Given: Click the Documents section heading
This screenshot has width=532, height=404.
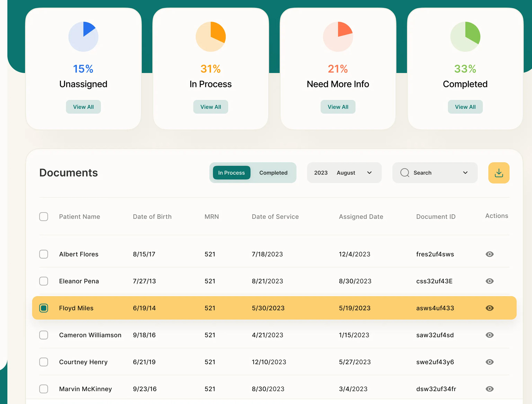Looking at the screenshot, I should [x=69, y=173].
